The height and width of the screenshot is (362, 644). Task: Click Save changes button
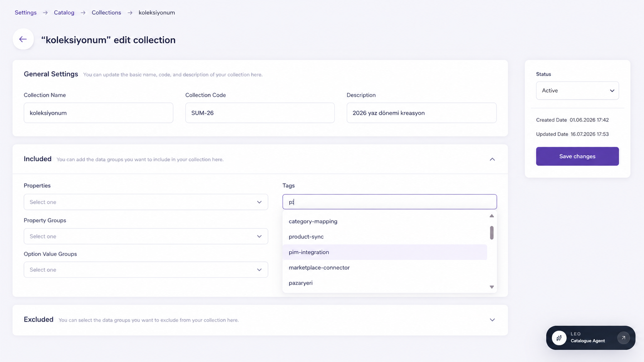[577, 156]
